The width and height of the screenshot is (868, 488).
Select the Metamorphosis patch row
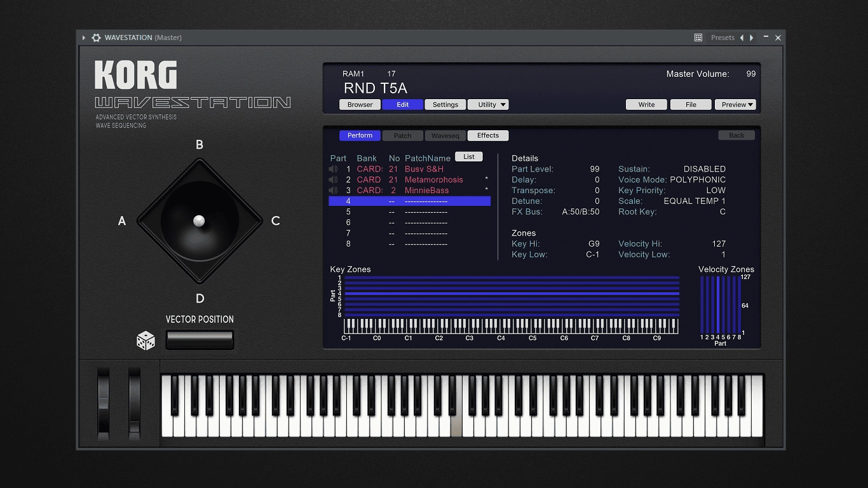click(x=410, y=180)
